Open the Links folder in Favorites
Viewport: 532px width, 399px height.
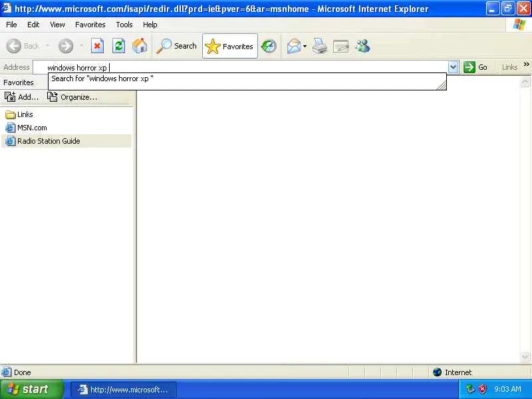[19, 114]
